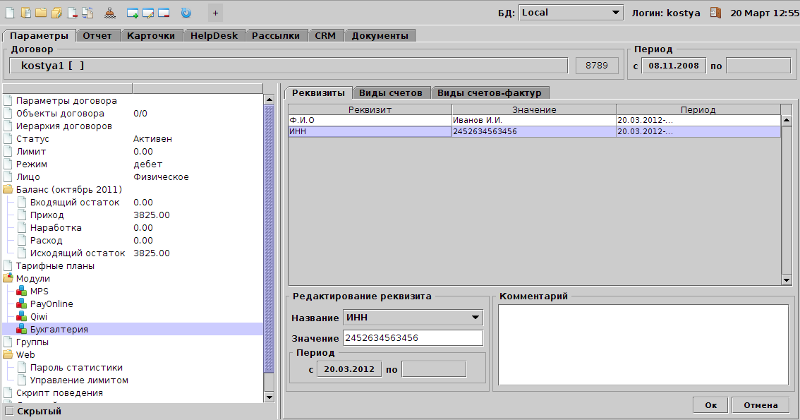Collapse the Баланс (октябрь 2011) folder
This screenshot has width=800, height=420.
[x=9, y=189]
